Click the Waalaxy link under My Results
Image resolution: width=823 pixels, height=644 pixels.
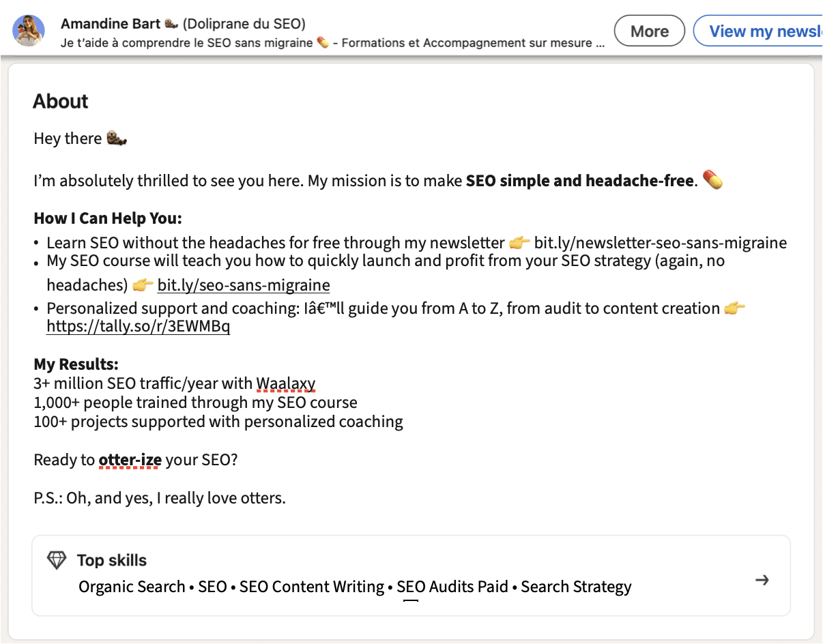click(286, 383)
